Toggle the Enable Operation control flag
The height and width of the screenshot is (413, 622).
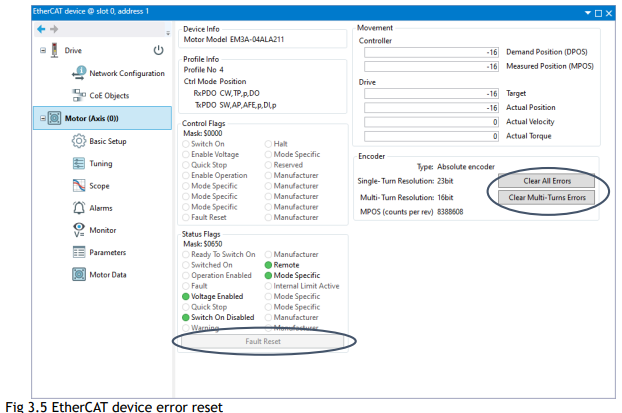(185, 175)
